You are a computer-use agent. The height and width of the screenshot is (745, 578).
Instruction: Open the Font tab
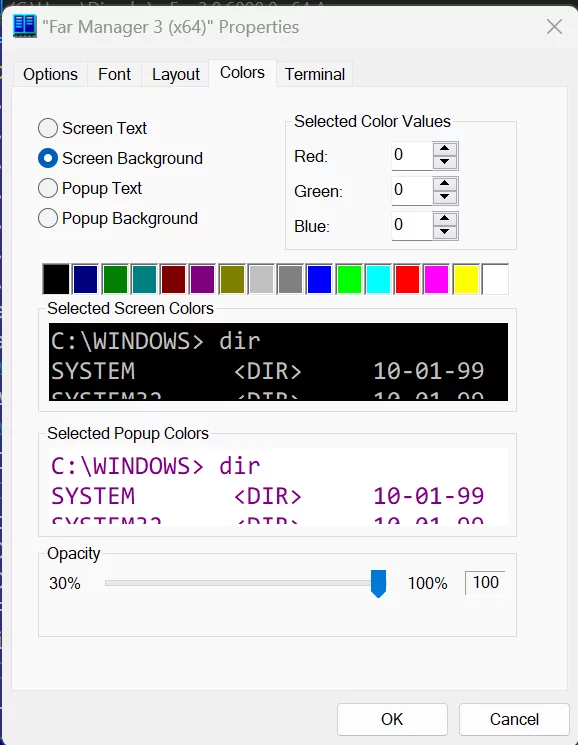[x=114, y=74]
